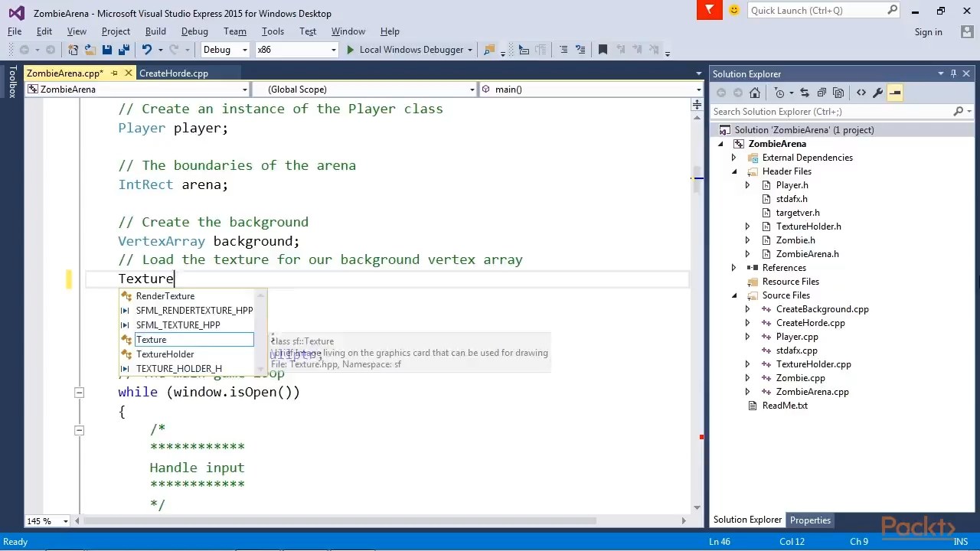Uncomment selected lines via toolbar icon
Image resolution: width=980 pixels, height=551 pixels.
tap(580, 50)
